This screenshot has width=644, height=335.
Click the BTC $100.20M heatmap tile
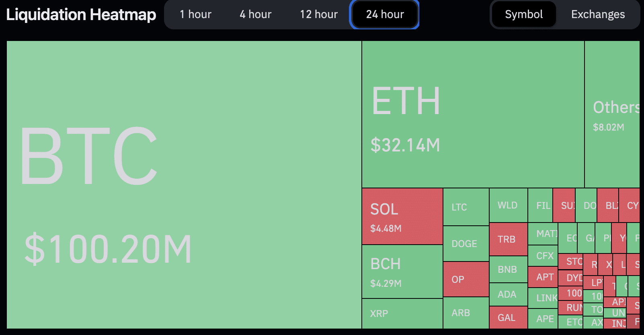(184, 185)
